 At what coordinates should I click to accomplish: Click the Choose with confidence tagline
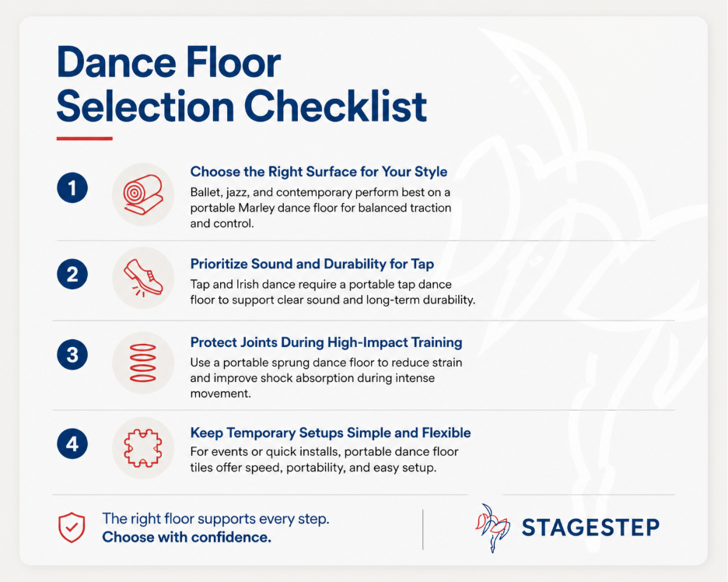click(187, 537)
